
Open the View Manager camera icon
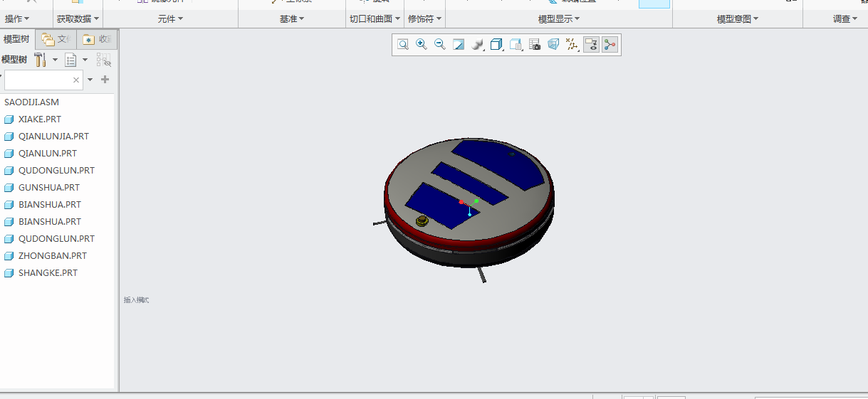click(x=535, y=45)
